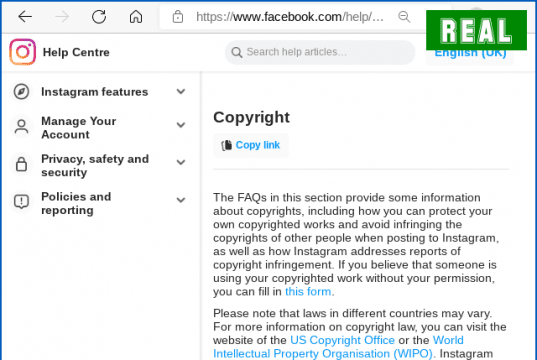
Task: Click the Instagram logo
Action: pos(23,52)
